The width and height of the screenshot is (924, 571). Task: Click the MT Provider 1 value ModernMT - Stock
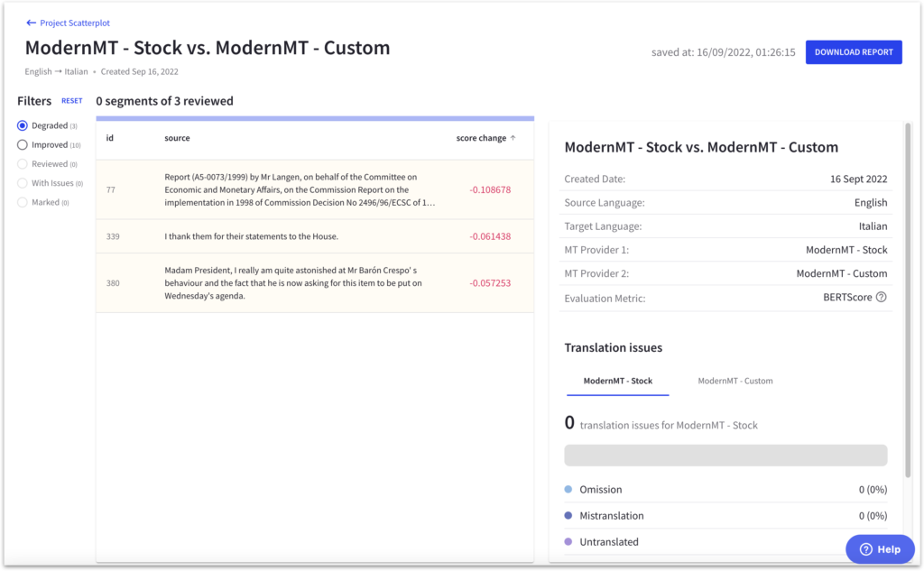(x=846, y=250)
